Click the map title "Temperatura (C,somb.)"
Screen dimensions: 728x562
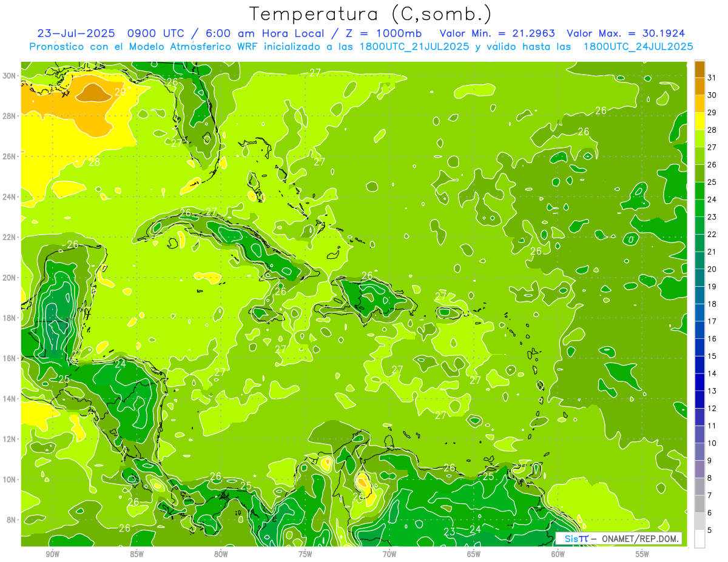371,14
